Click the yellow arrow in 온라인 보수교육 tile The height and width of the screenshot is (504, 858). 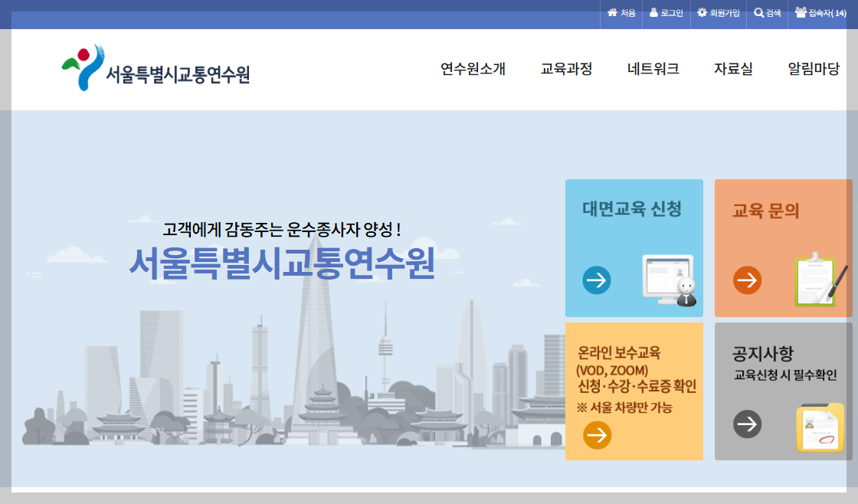pyautogui.click(x=597, y=435)
